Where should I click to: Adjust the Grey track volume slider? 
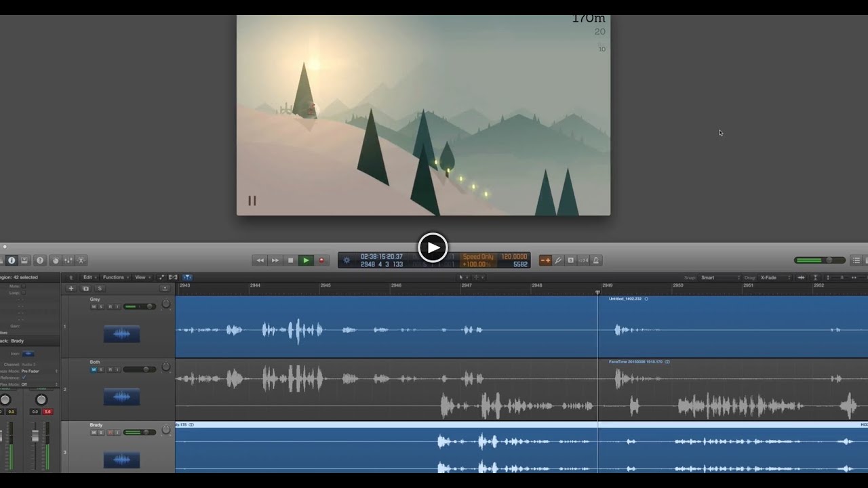pyautogui.click(x=140, y=307)
